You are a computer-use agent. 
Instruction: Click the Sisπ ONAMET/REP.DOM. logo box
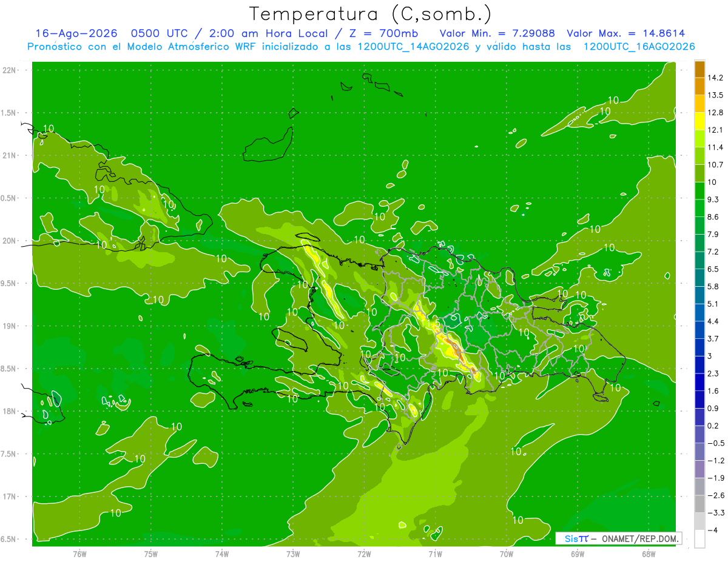618,538
